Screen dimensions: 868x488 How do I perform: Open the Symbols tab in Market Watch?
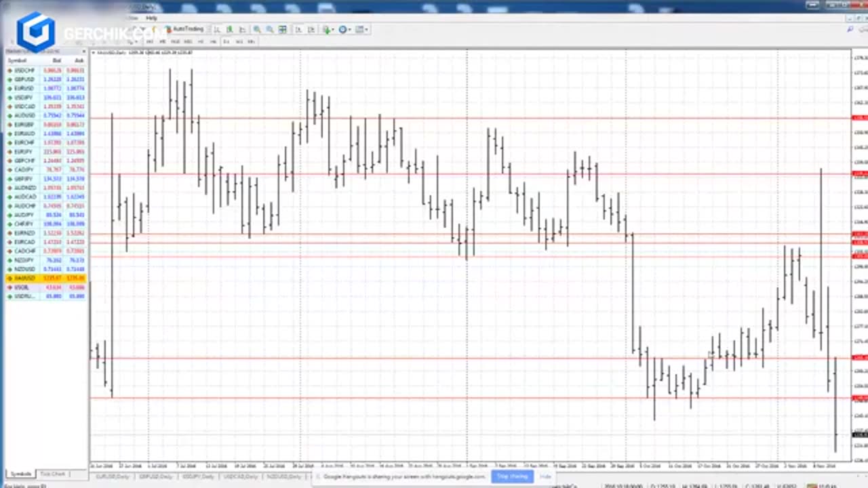(x=20, y=474)
